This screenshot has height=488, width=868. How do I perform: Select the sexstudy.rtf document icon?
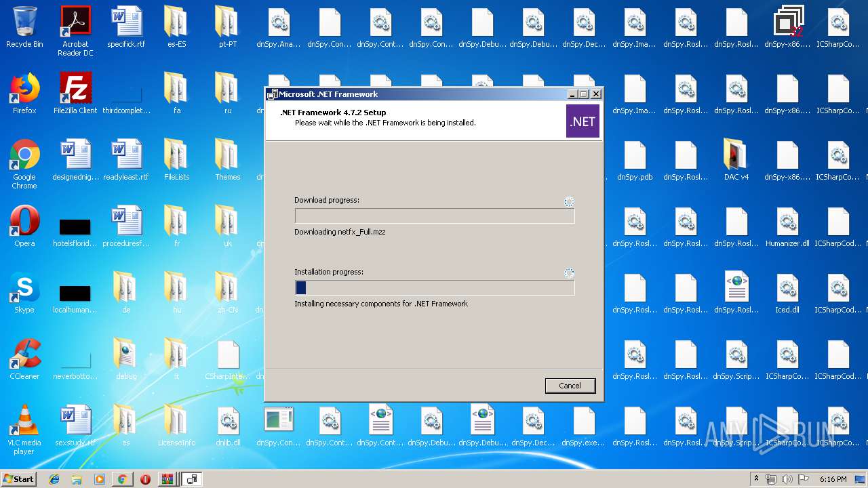pos(75,426)
